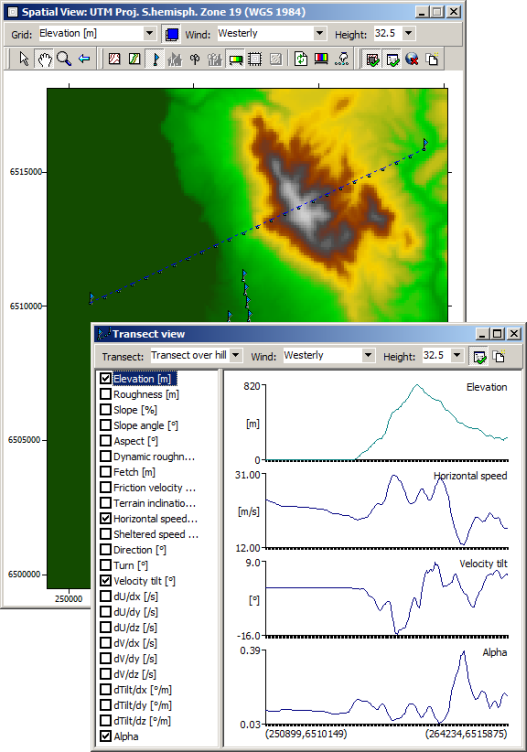The width and height of the screenshot is (527, 752).
Task: Click the rainbow color scale icon
Action: [x=321, y=59]
